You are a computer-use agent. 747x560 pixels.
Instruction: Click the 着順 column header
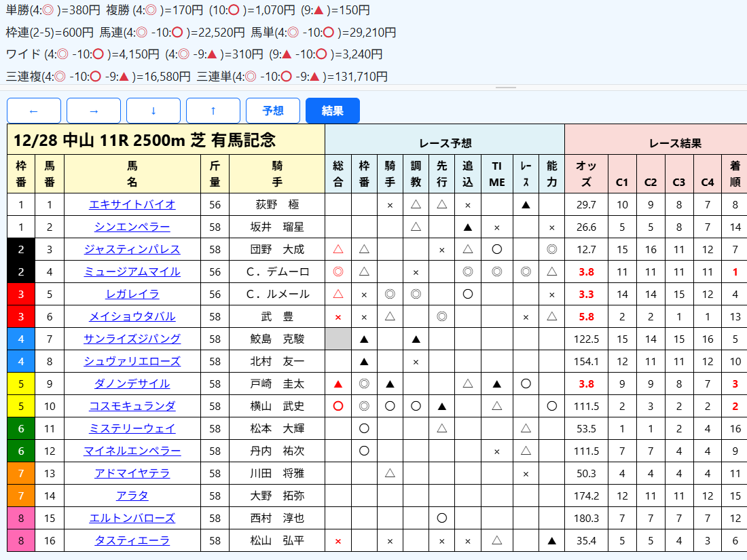[x=735, y=174]
